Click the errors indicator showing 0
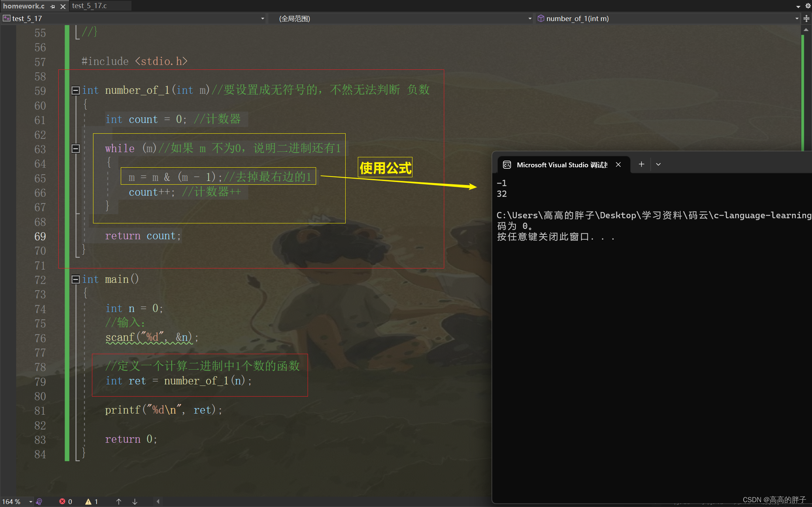Screen dimensions: 812x507 tap(66, 501)
